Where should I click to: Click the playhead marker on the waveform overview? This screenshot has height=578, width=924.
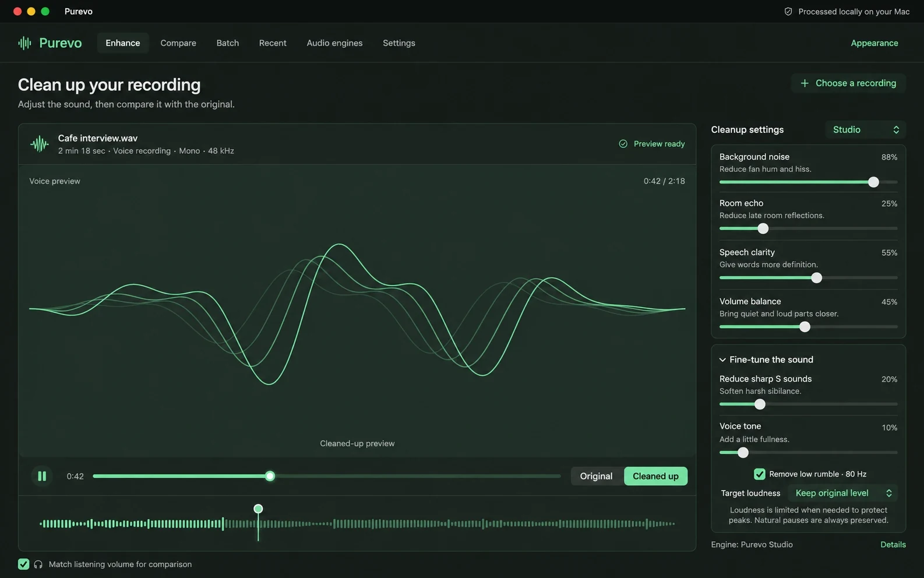click(258, 509)
